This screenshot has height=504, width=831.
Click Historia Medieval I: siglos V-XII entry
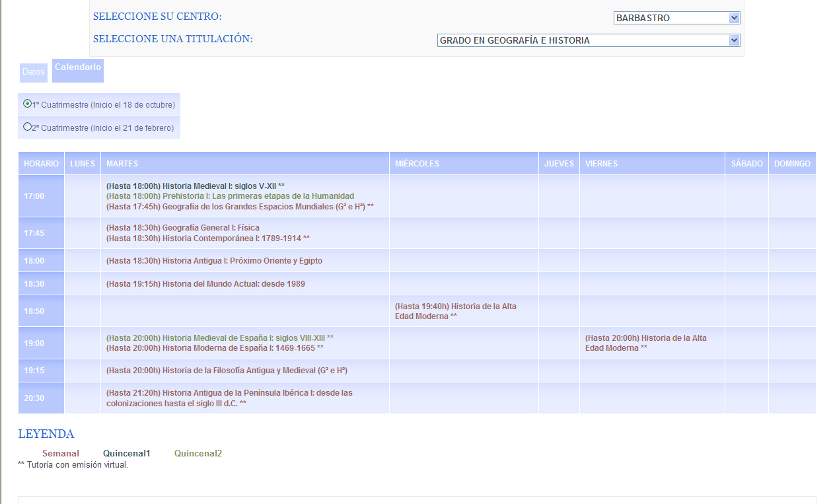click(x=196, y=186)
